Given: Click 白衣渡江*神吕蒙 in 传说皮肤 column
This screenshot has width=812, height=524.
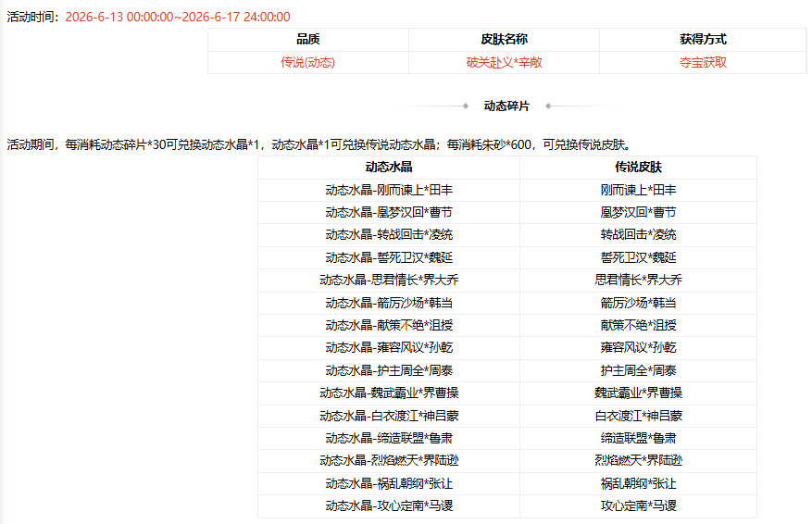Looking at the screenshot, I should [638, 416].
